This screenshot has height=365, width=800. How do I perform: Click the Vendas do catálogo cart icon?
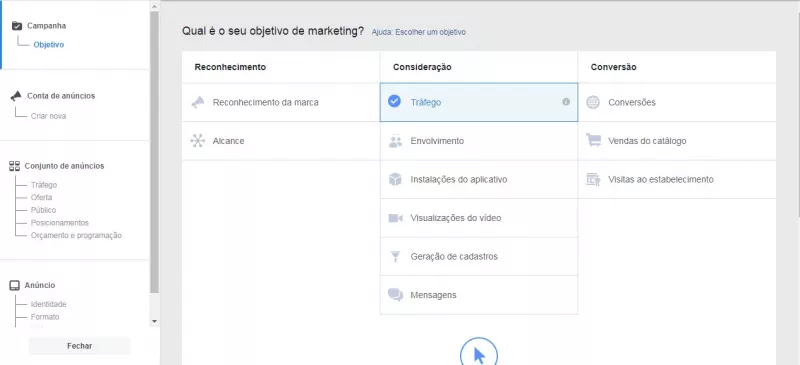(x=593, y=140)
